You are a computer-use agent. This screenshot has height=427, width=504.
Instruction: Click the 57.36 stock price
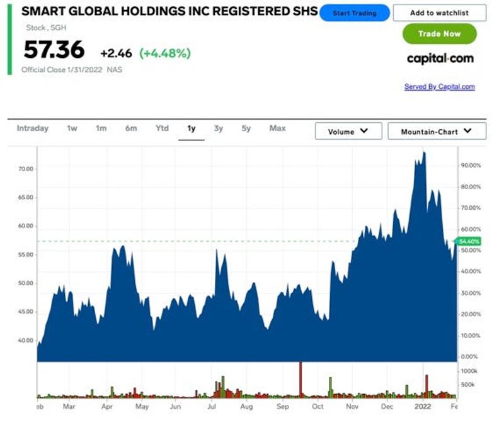point(54,50)
